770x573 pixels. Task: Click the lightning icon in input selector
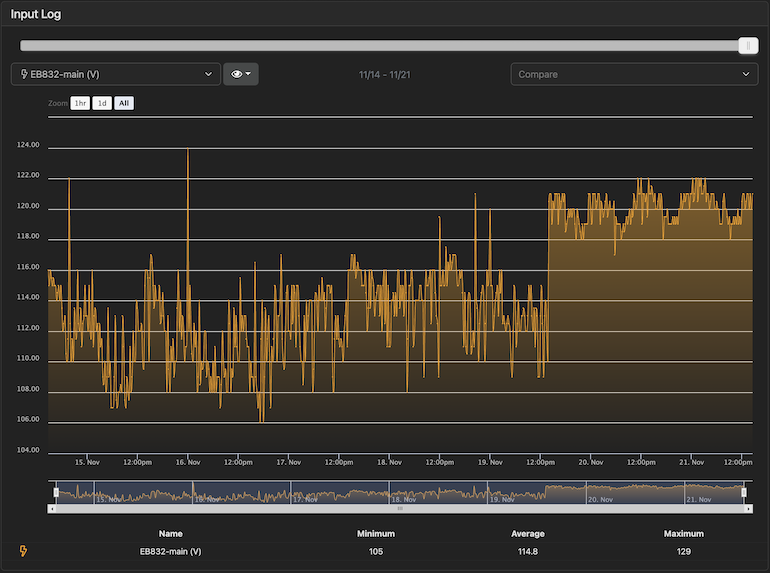click(24, 74)
